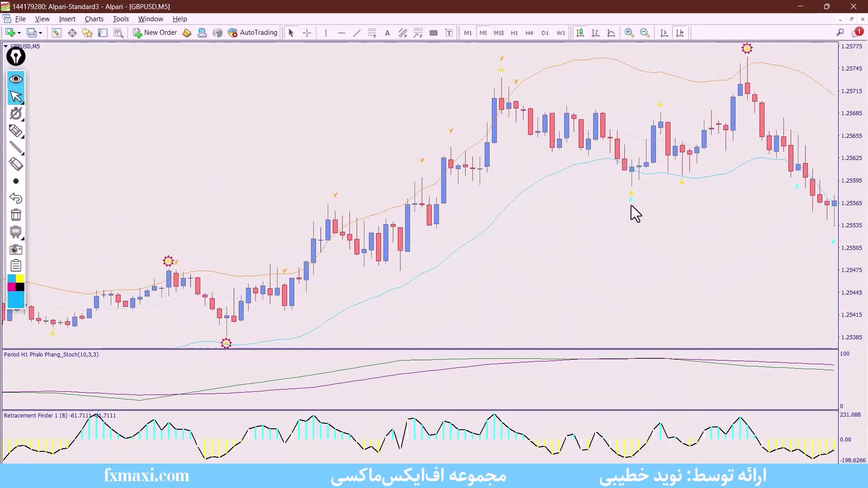Expand the profiles dropdown arrow
Image resolution: width=868 pixels, height=488 pixels.
40,33
